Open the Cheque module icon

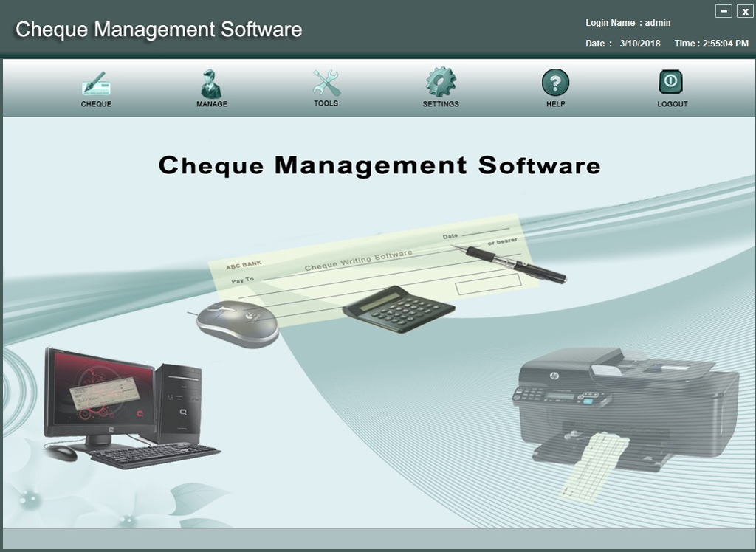point(96,83)
